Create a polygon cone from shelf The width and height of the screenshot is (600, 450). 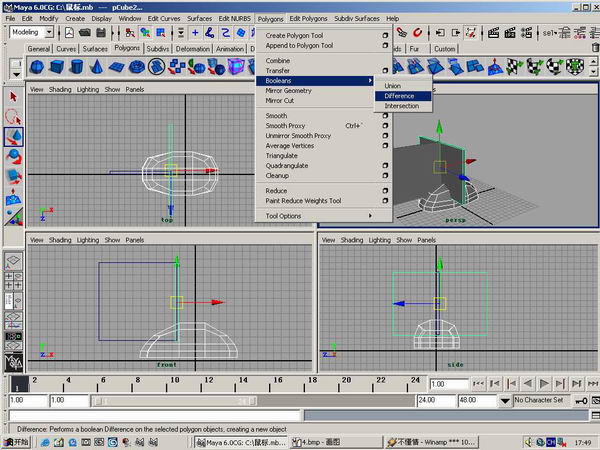[96, 67]
